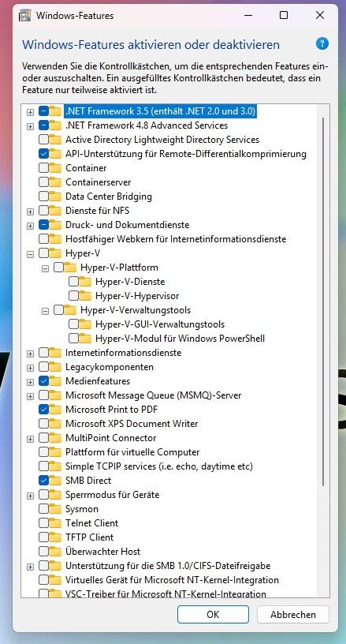The image size is (346, 644).
Task: Select Virtuelles Gerät für Microsoft NT-Kernel-Integration text
Action: click(172, 580)
